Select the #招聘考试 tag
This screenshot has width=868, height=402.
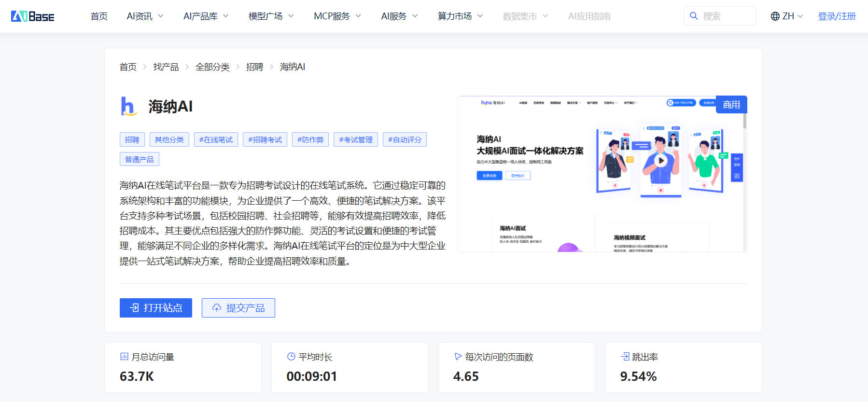click(x=265, y=139)
